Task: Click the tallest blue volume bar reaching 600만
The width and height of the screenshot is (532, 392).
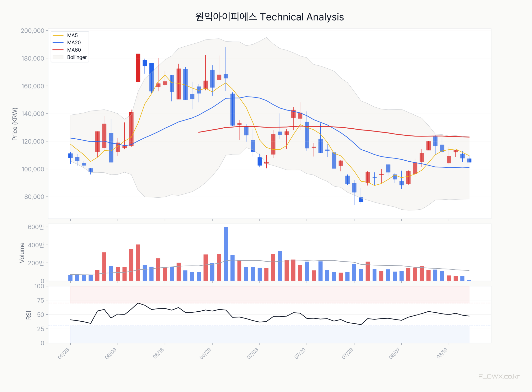Action: (226, 254)
